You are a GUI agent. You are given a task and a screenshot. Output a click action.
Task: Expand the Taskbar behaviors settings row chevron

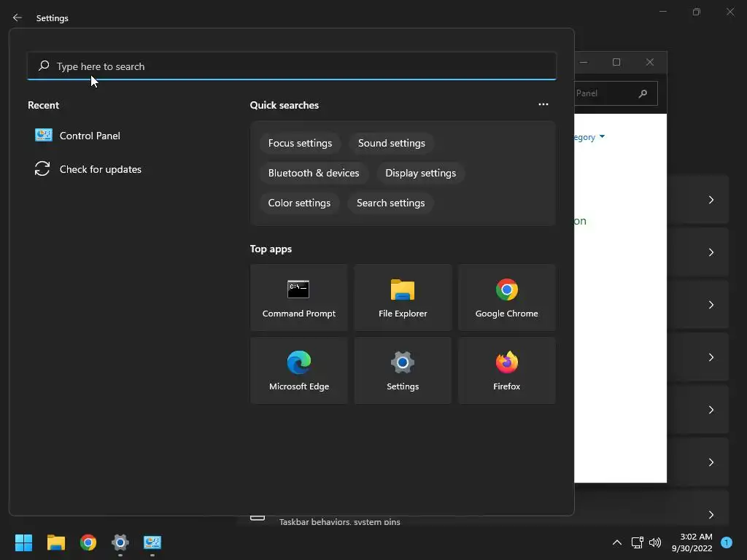tap(711, 515)
